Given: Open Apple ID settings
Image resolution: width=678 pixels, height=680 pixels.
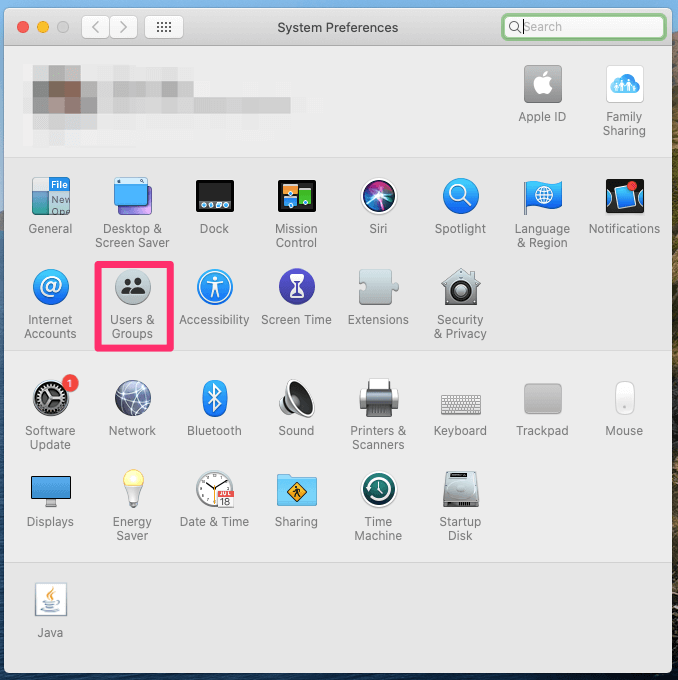Looking at the screenshot, I should tap(543, 84).
